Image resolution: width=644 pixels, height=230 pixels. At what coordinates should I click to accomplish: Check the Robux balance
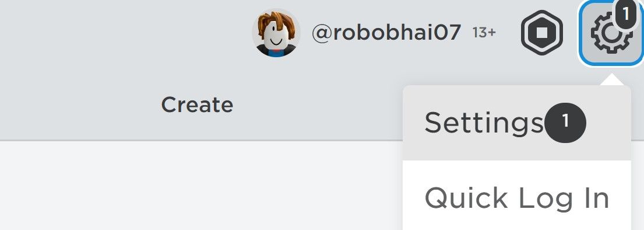pos(542,32)
